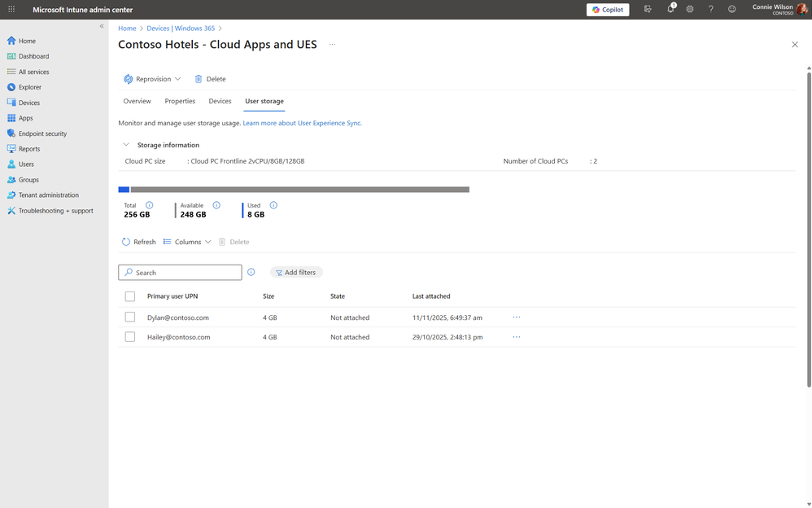The height and width of the screenshot is (508, 812).
Task: Collapse the left navigation sidebar
Action: point(102,26)
